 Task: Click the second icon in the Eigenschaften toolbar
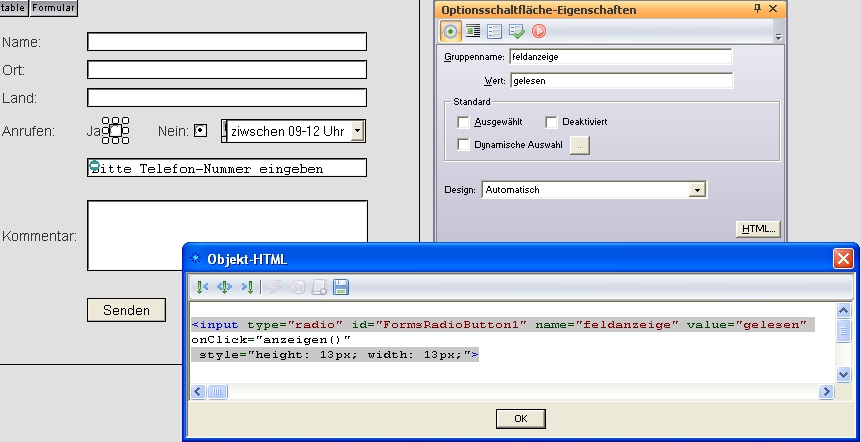(473, 31)
